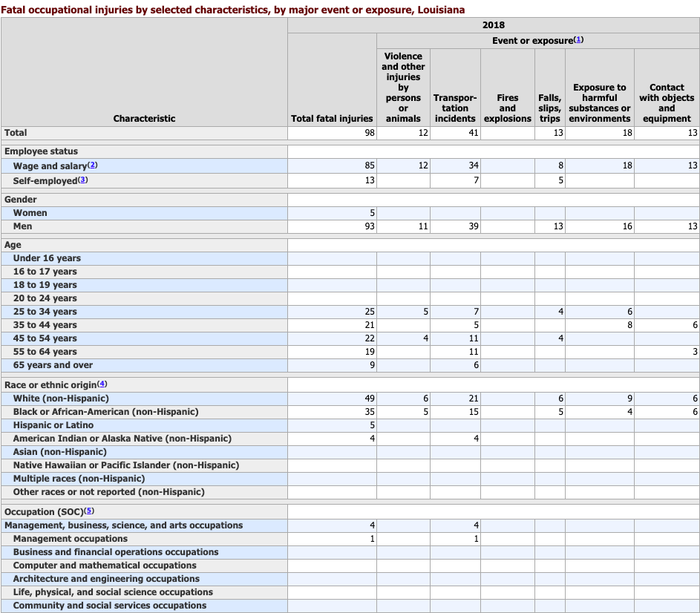
Task: Click Men transportation incidents value 39
Action: pyautogui.click(x=474, y=226)
